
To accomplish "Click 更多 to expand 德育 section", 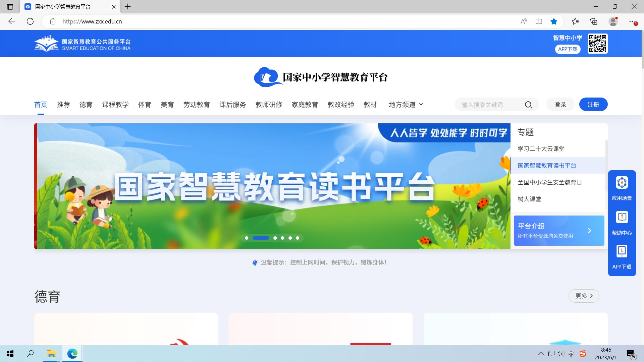I will [x=584, y=296].
